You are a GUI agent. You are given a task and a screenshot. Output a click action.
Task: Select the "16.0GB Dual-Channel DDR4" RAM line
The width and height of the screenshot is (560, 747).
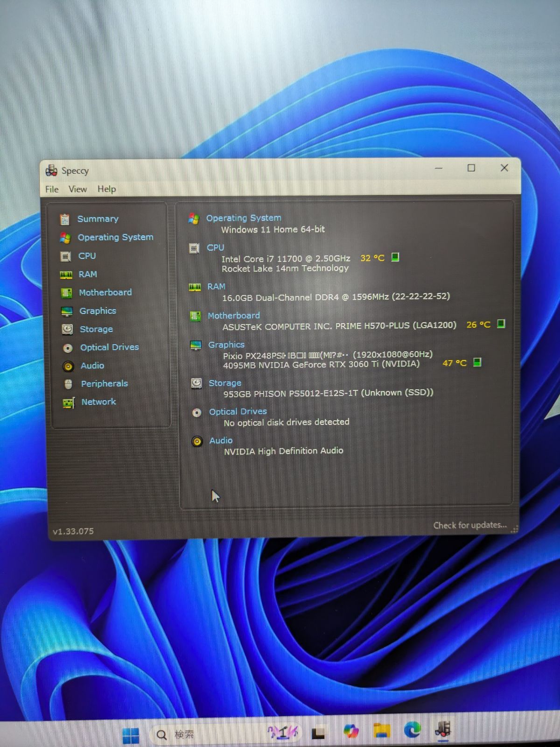[336, 297]
